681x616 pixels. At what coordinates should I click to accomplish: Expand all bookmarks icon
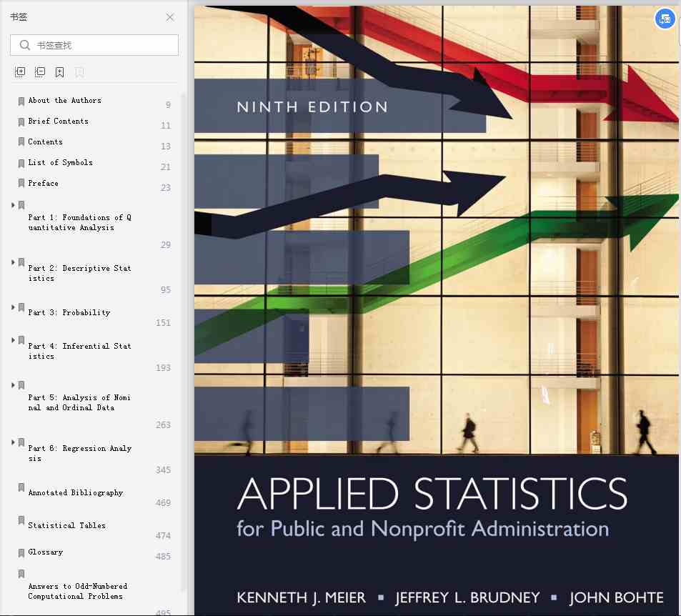20,72
